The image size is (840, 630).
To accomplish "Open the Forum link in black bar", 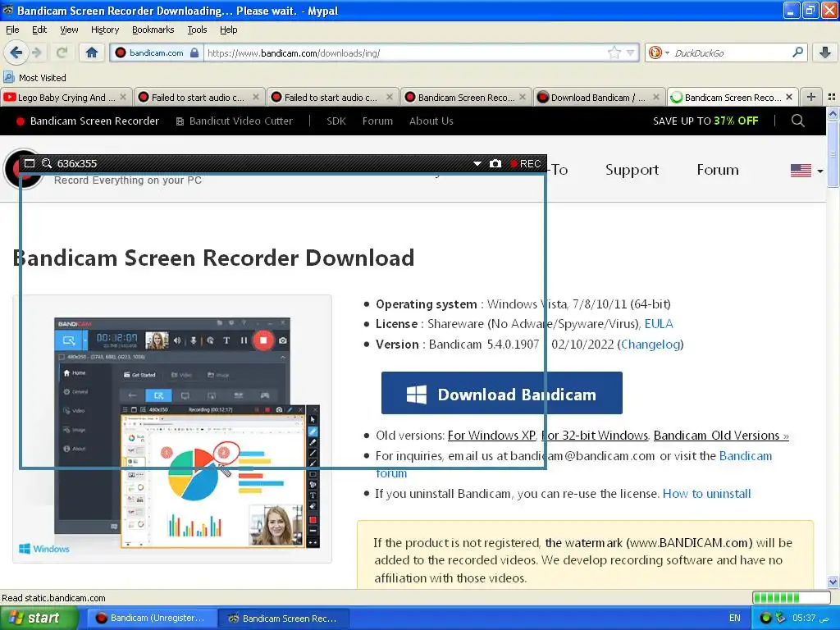I will pos(377,121).
